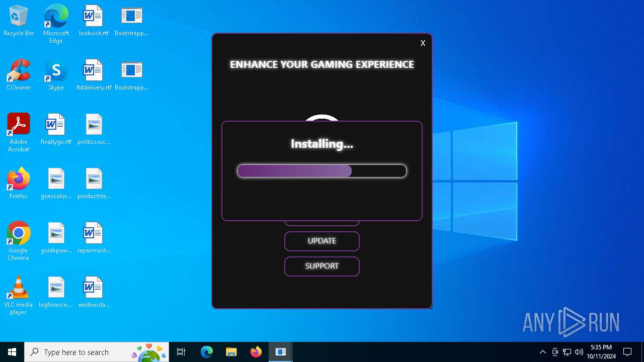This screenshot has width=644, height=362.
Task: Select the repairmost... document file
Action: (94, 238)
